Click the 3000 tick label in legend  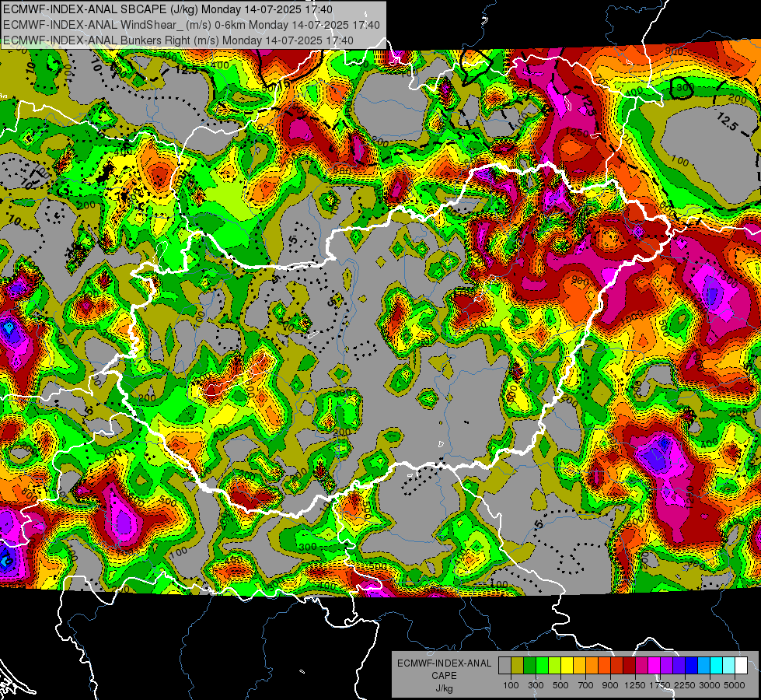click(710, 685)
